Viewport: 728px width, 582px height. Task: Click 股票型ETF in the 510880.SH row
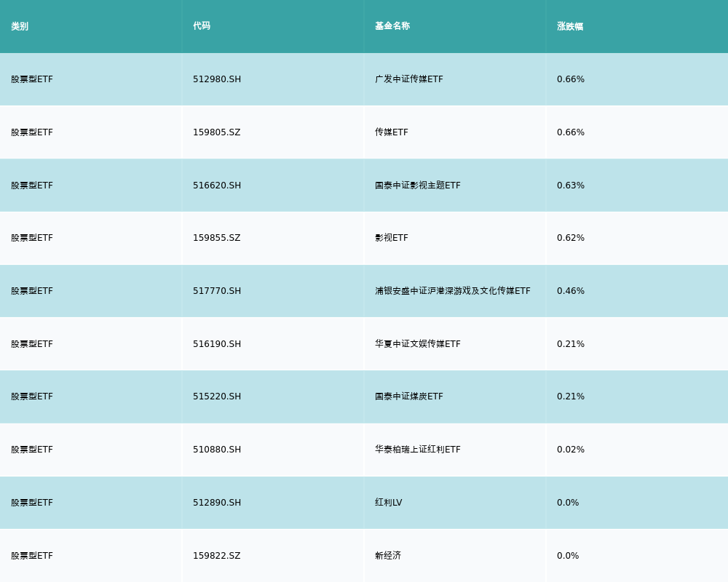tap(32, 450)
